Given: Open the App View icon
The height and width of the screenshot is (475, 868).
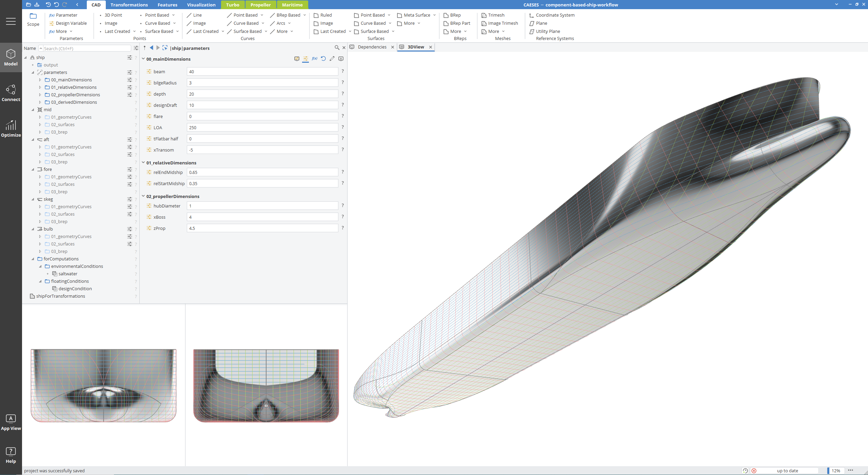Looking at the screenshot, I should coord(11,422).
